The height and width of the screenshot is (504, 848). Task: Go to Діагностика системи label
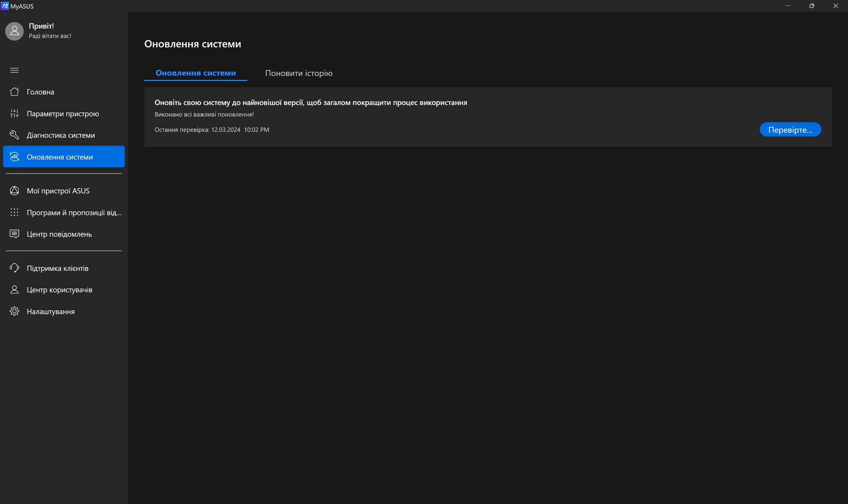[x=61, y=135]
